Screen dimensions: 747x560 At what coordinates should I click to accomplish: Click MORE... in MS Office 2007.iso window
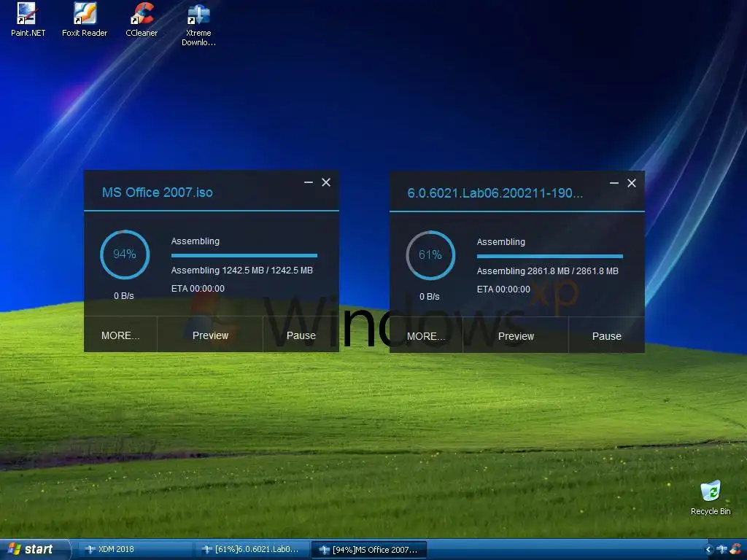coord(120,335)
